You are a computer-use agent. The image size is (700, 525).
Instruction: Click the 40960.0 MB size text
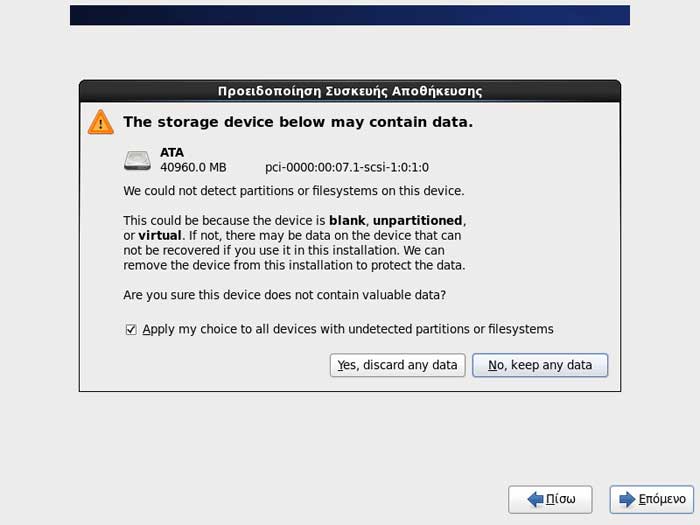193,167
